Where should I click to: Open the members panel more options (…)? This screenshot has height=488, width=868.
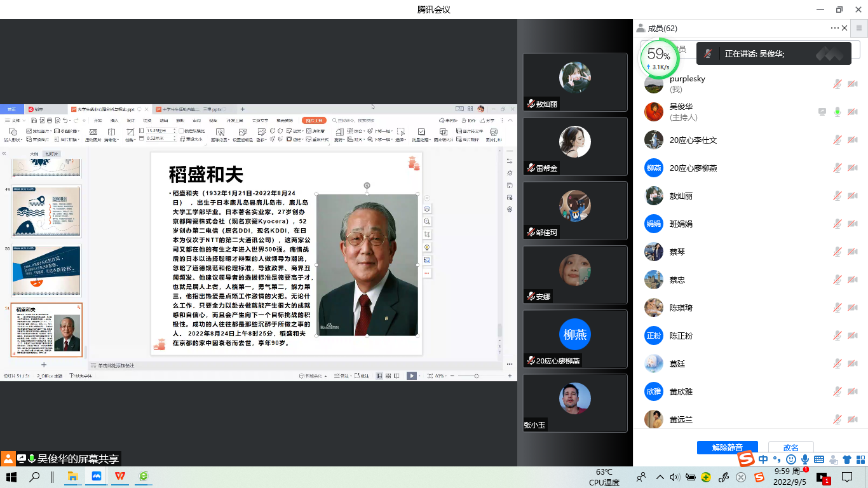coord(834,28)
